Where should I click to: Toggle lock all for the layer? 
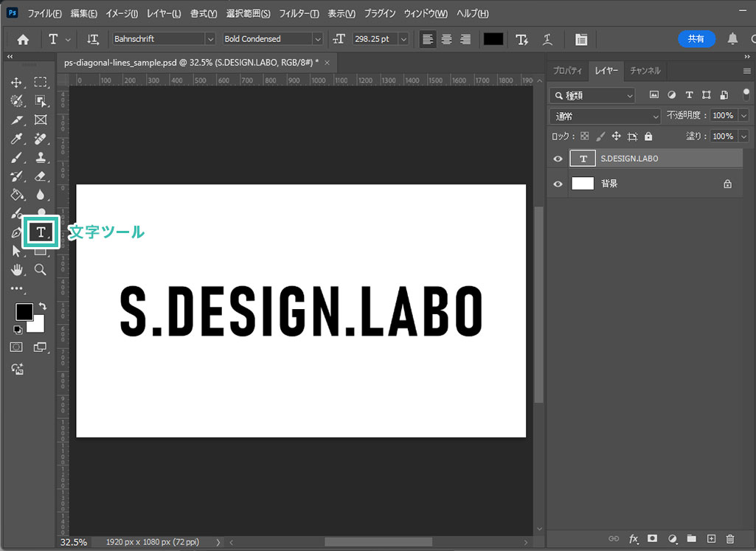[648, 136]
